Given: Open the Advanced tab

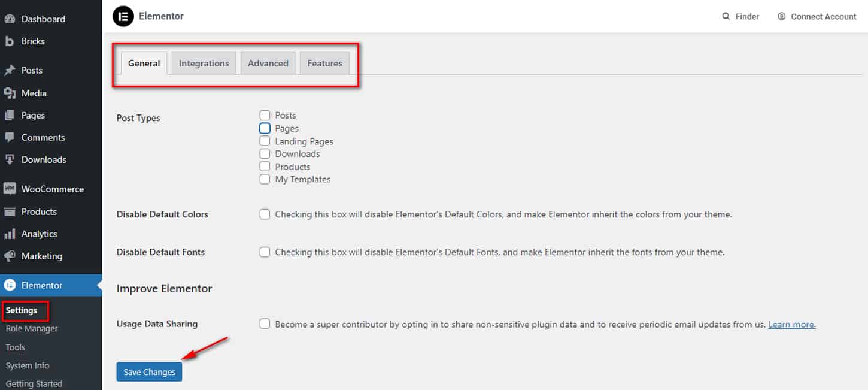Looking at the screenshot, I should (268, 63).
